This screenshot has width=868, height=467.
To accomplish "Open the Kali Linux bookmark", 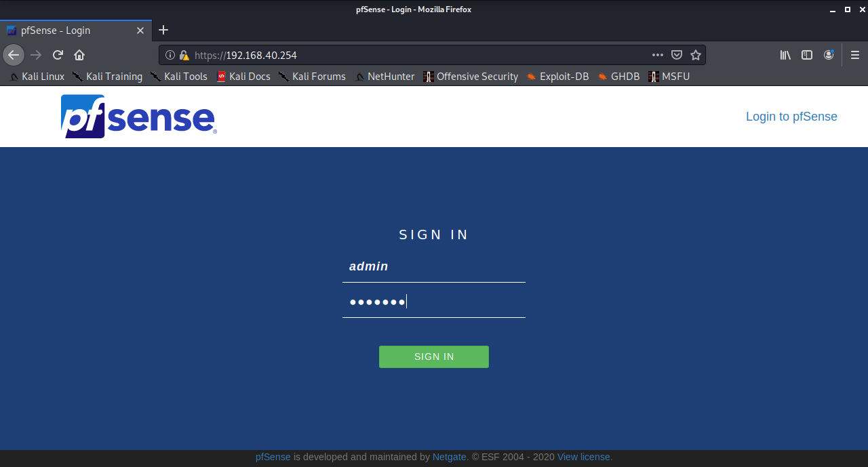I will 37,77.
